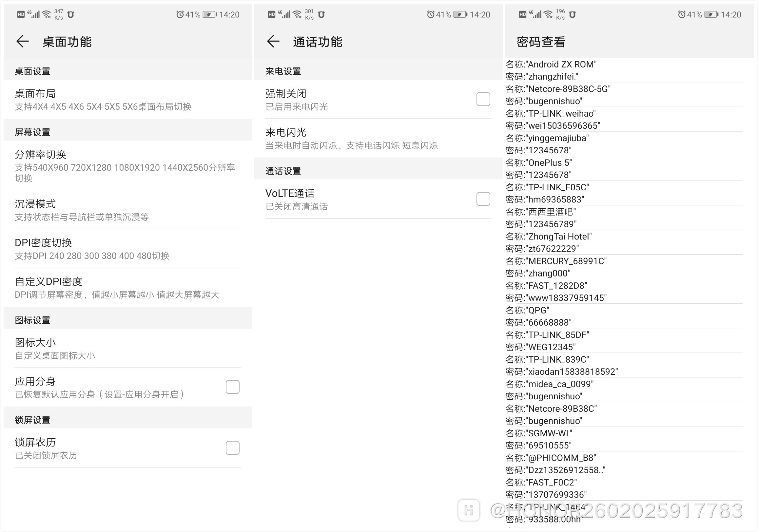The image size is (758, 532).
Task: Toggle the 强制关闭 checkbox
Action: [483, 99]
